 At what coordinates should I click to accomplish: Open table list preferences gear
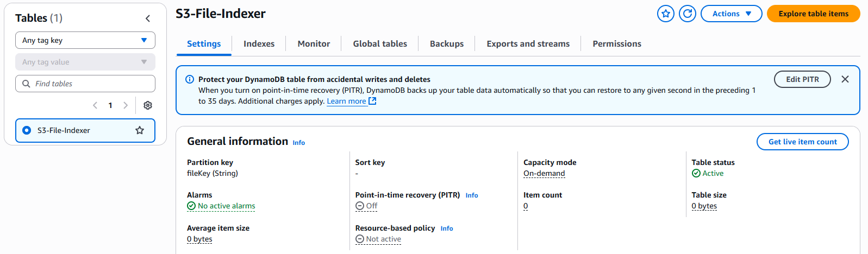point(148,105)
